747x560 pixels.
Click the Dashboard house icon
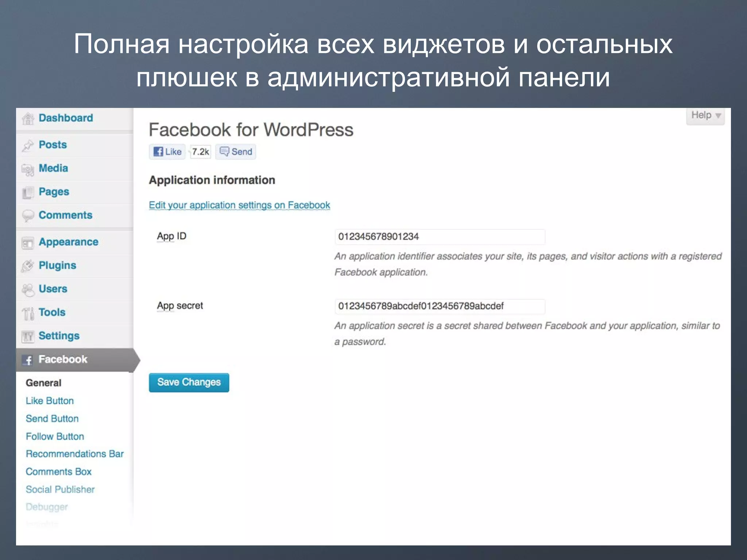28,118
